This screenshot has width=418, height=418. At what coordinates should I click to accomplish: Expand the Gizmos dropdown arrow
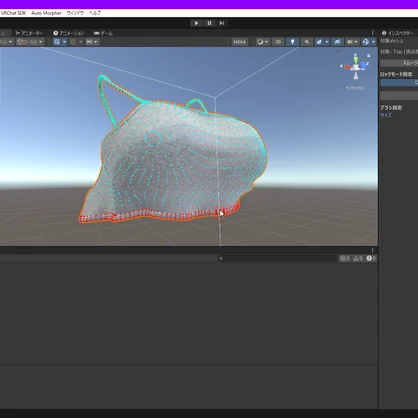tap(373, 42)
